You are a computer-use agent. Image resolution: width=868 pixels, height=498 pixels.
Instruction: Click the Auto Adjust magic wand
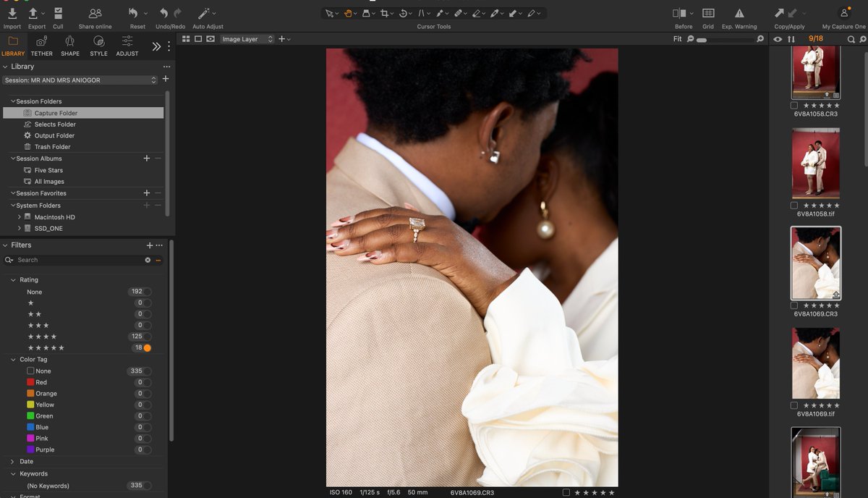tap(204, 13)
